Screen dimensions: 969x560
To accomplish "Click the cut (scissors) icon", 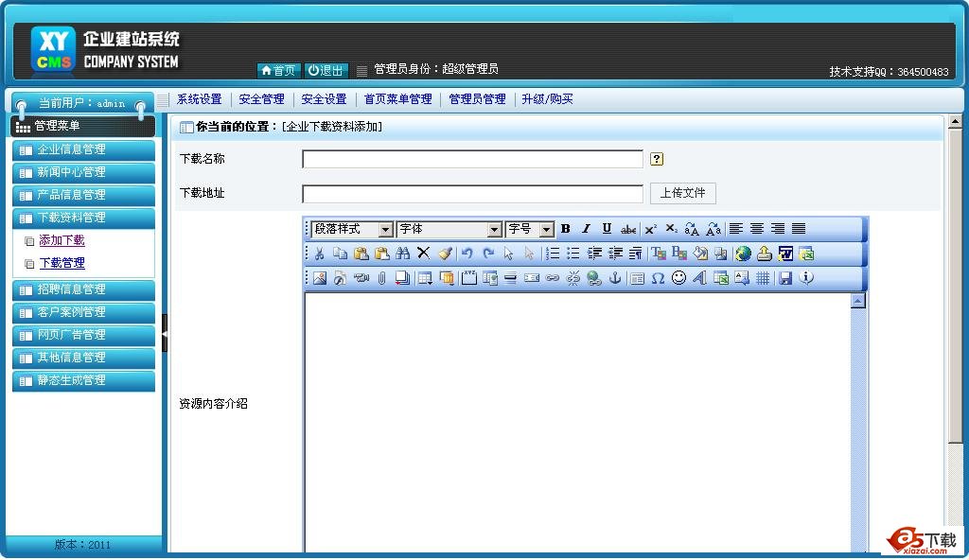I will point(319,254).
